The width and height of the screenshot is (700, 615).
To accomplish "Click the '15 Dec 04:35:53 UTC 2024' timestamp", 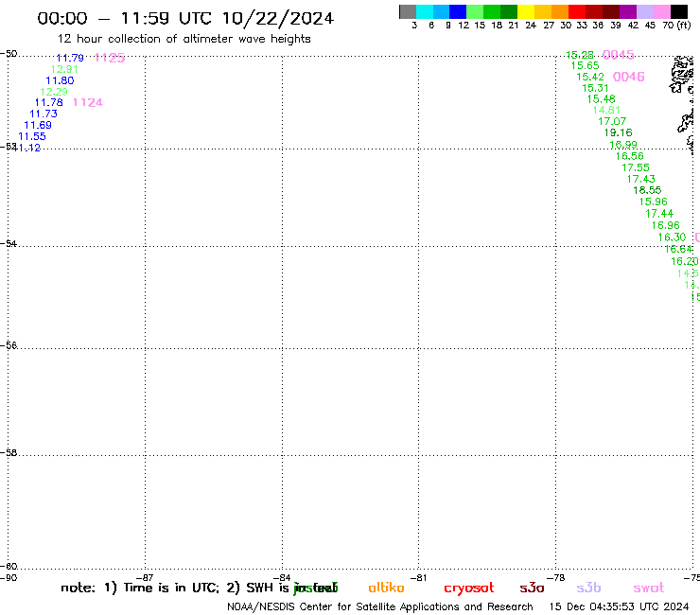I will coord(619,606).
